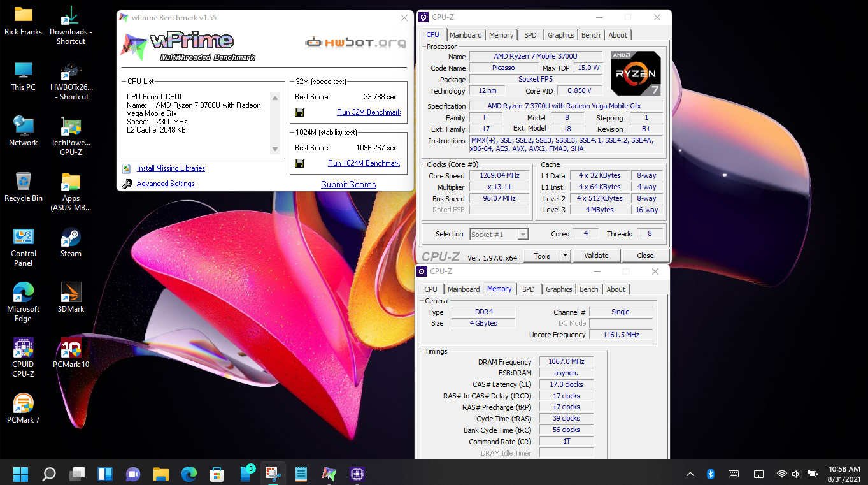
Task: Open Widgets from the taskbar
Action: coord(105,474)
